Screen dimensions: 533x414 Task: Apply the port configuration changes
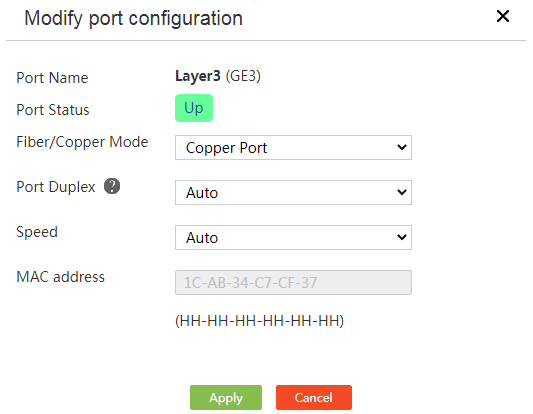tap(226, 397)
